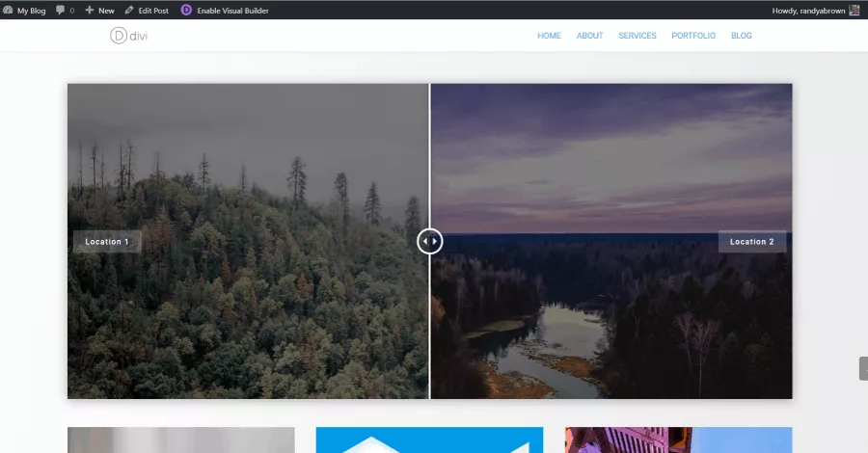Open the purple building post thumbnail
Image resolution: width=868 pixels, height=453 pixels.
pos(679,440)
